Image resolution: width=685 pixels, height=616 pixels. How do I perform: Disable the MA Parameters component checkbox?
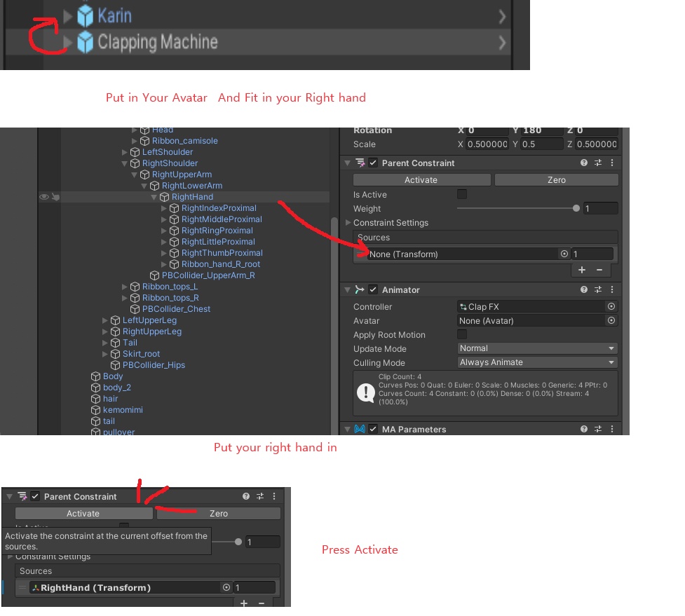(x=372, y=429)
